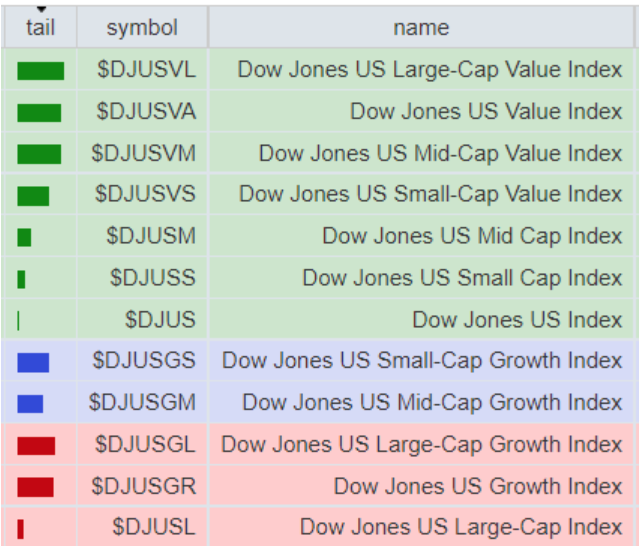Click the symbol column header
The width and height of the screenshot is (642, 546).
coord(142,27)
